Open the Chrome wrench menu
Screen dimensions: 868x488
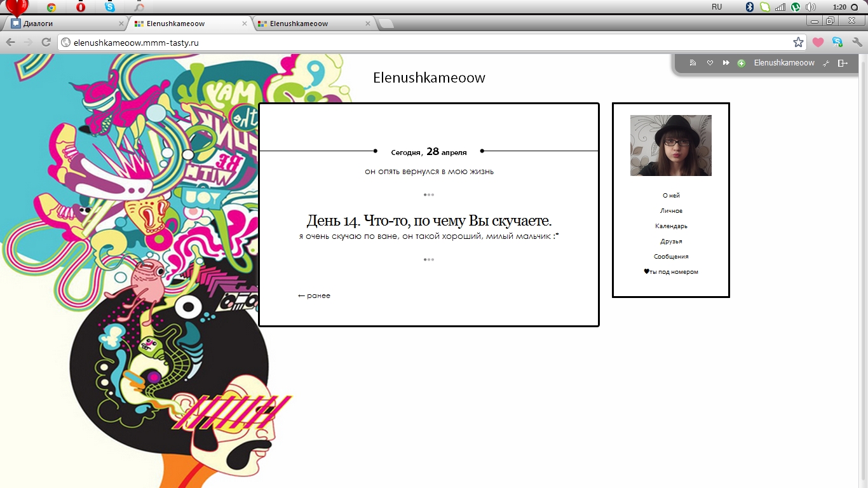[857, 43]
